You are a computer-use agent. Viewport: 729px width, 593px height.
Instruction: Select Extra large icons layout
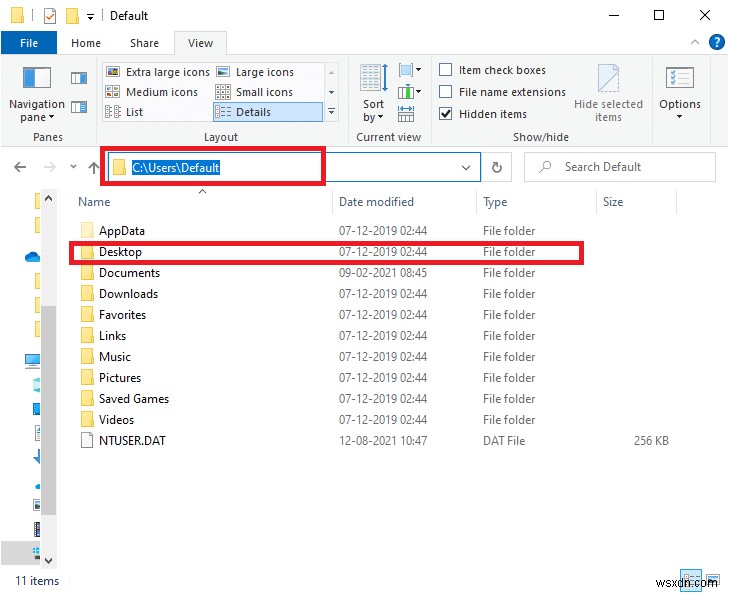point(158,72)
